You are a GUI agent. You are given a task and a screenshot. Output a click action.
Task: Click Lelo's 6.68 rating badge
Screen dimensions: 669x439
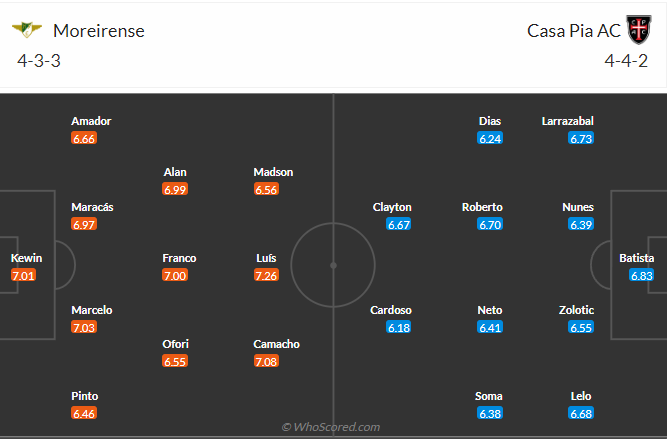[x=581, y=413]
